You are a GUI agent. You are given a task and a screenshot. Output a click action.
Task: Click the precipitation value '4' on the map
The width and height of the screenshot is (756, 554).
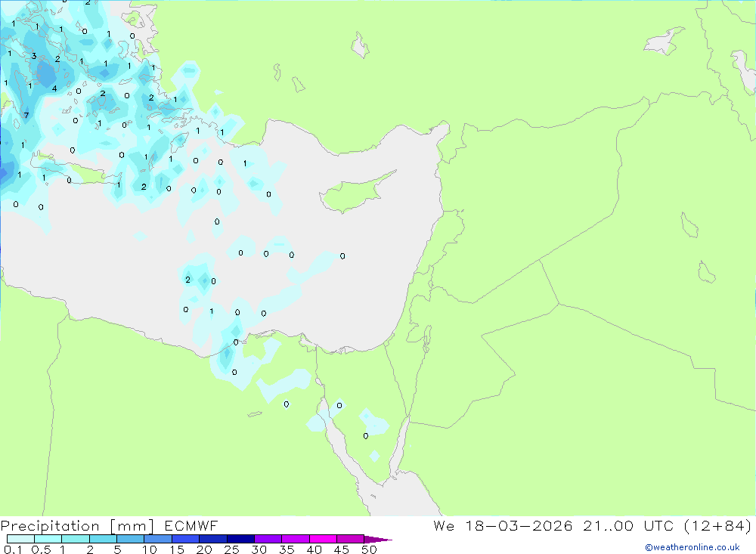point(54,88)
